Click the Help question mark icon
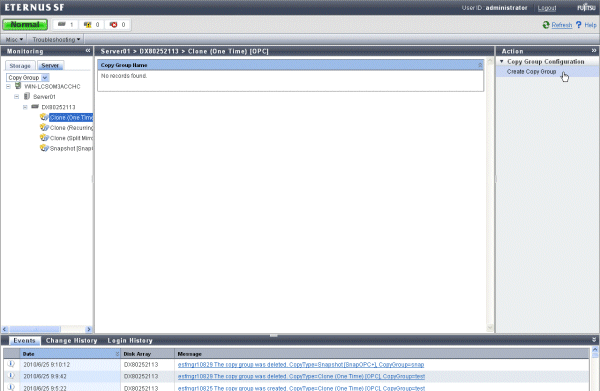This screenshot has height=391, width=600. 579,25
